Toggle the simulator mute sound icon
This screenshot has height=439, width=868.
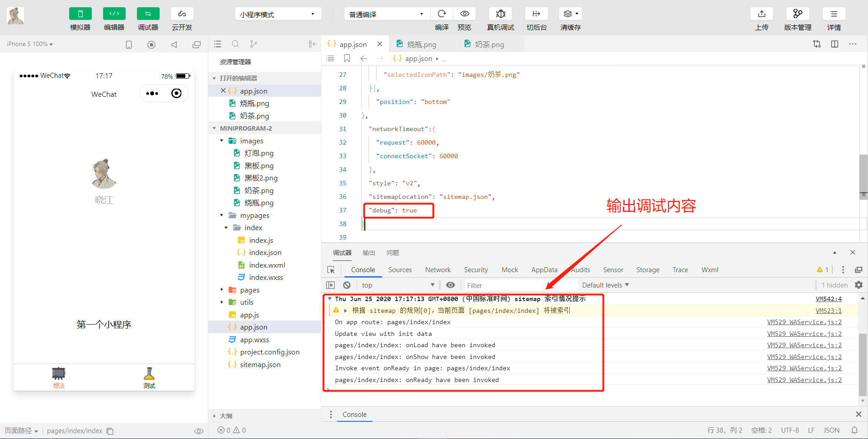click(174, 44)
